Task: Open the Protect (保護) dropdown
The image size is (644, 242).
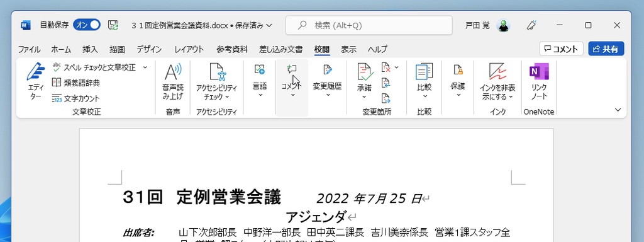Action: point(458,95)
